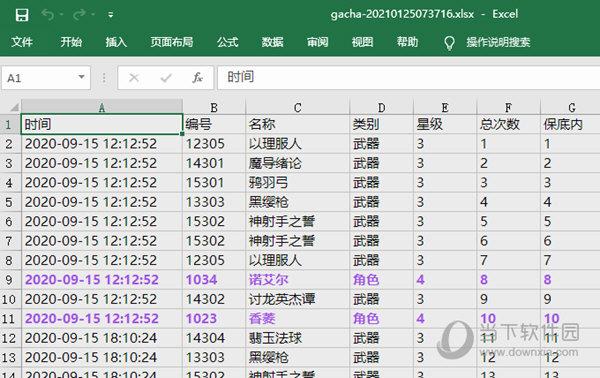The height and width of the screenshot is (378, 600).
Task: Switch to the 数据 ribbon tab
Action: 272,42
